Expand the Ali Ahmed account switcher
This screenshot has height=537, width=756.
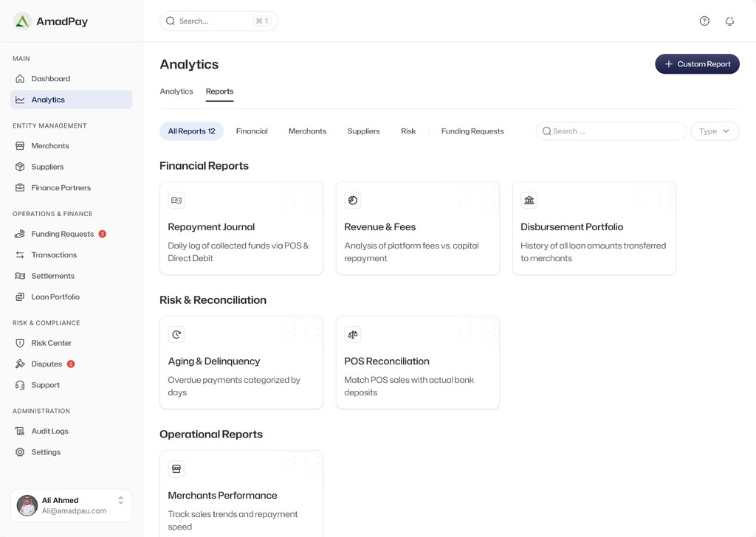120,501
